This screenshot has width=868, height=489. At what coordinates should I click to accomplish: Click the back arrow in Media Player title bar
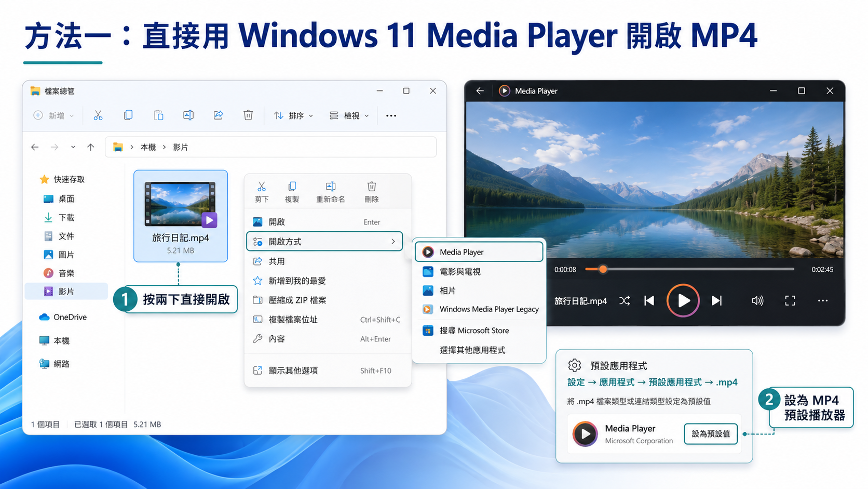click(x=480, y=91)
